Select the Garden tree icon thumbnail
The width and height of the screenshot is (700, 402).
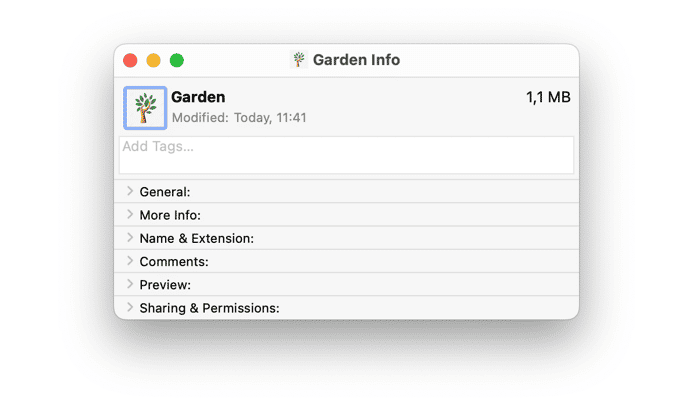(x=145, y=108)
